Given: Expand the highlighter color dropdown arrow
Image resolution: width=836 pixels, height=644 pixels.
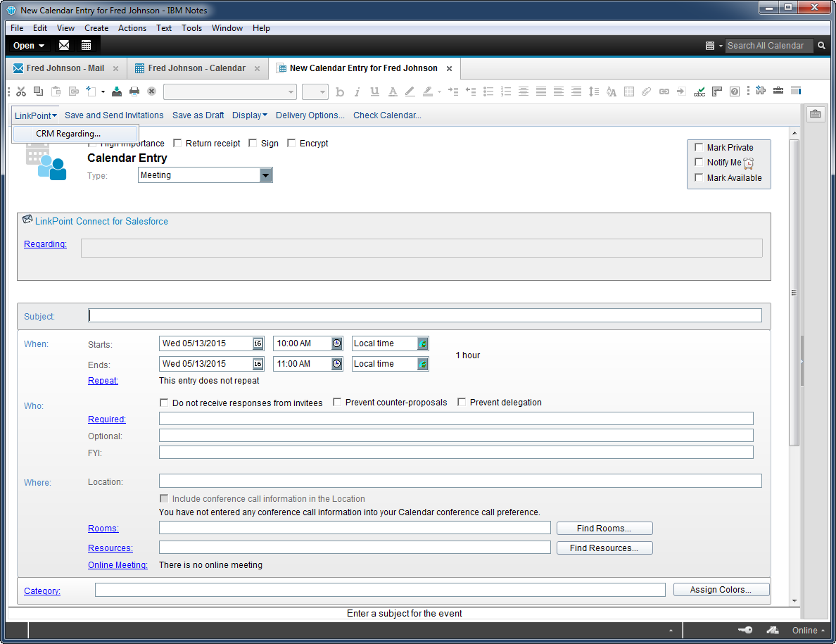Looking at the screenshot, I should click(439, 91).
